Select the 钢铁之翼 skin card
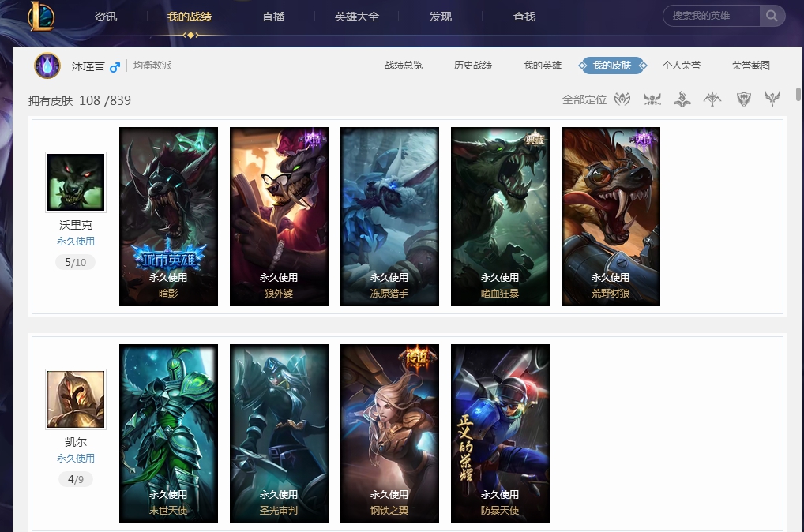The width and height of the screenshot is (804, 532). click(x=389, y=433)
